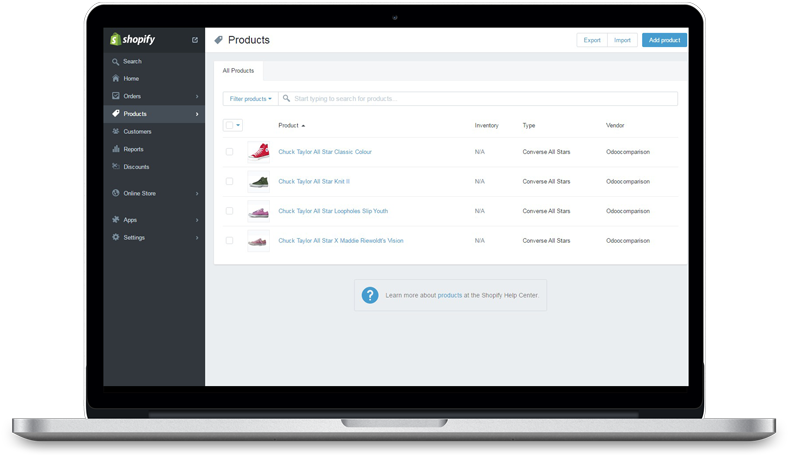
Task: Open the Filter products dropdown
Action: (x=250, y=99)
